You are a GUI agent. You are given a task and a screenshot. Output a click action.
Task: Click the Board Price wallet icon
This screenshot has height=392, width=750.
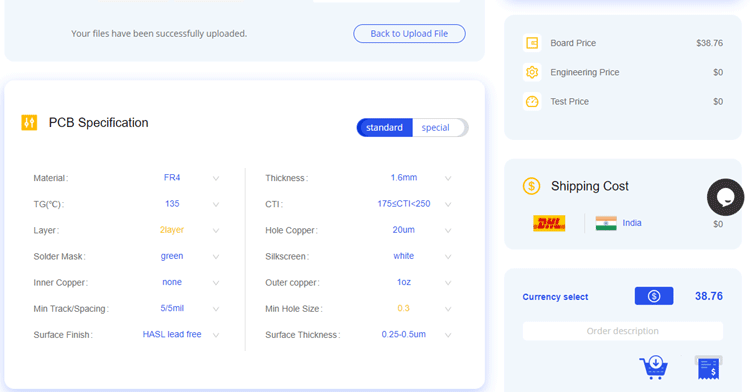tap(532, 43)
